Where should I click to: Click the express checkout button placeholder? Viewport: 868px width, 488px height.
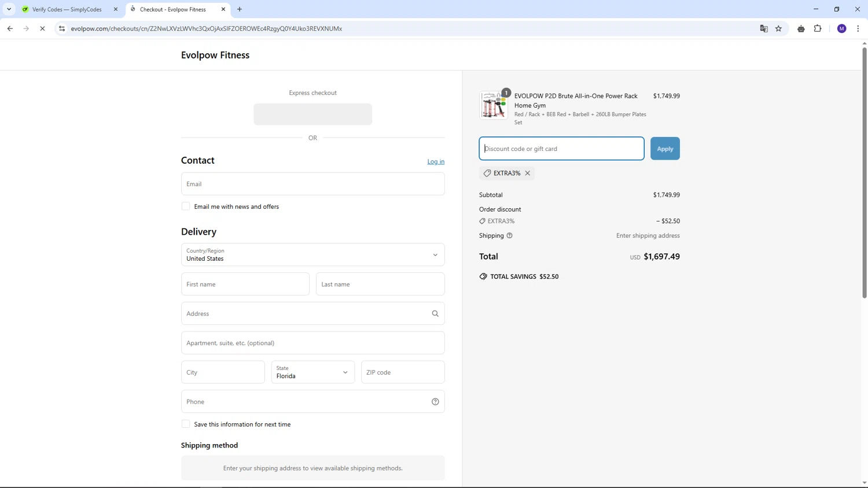pos(313,114)
